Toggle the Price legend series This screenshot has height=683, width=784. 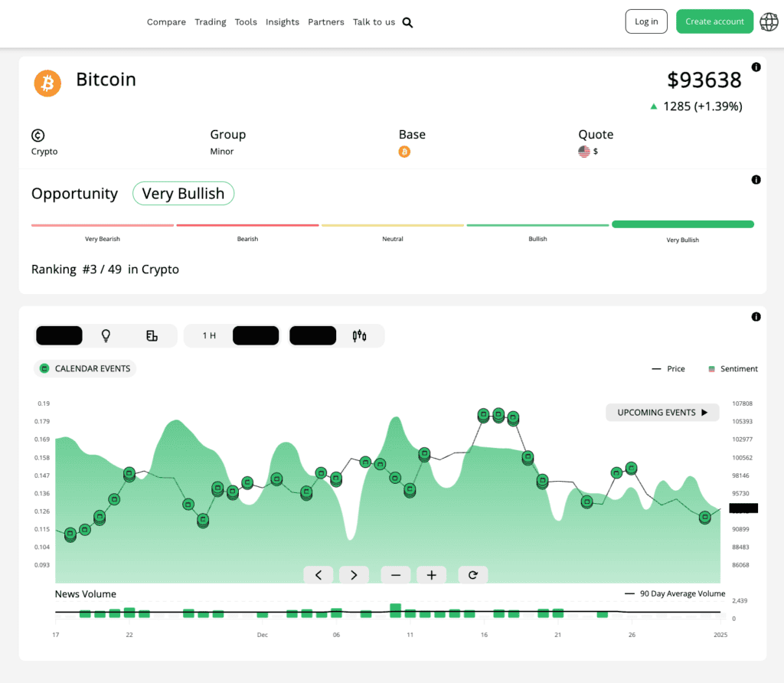668,369
